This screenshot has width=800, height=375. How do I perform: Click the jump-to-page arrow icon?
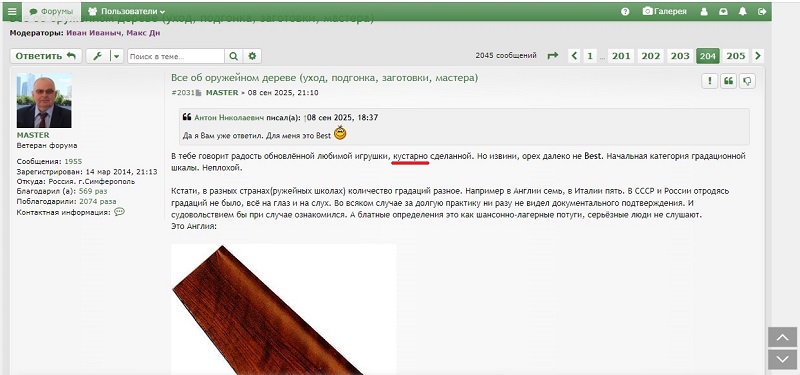[553, 56]
